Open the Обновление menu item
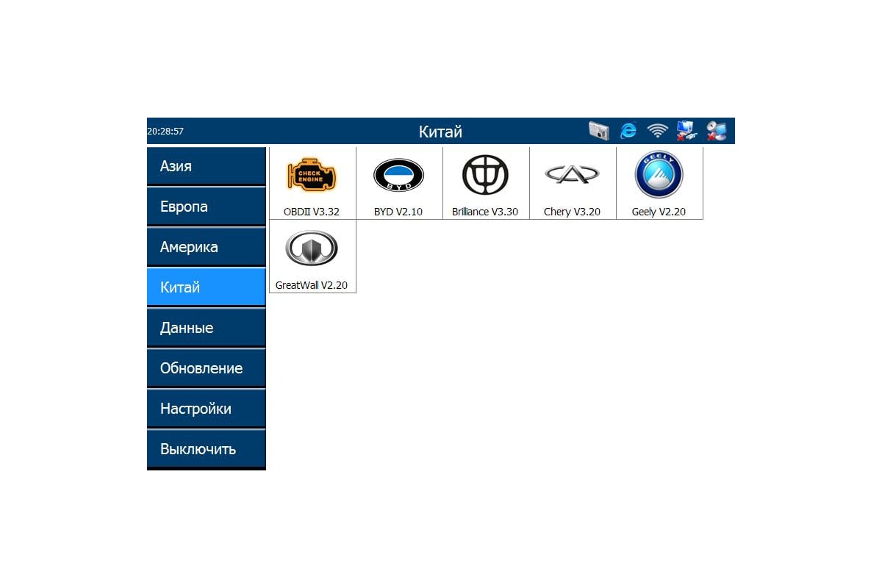The image size is (882, 588). click(x=206, y=368)
